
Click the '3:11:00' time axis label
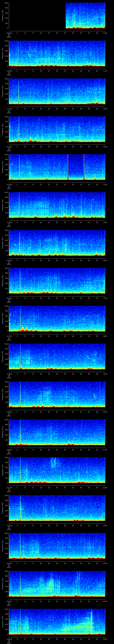pos(9,109)
